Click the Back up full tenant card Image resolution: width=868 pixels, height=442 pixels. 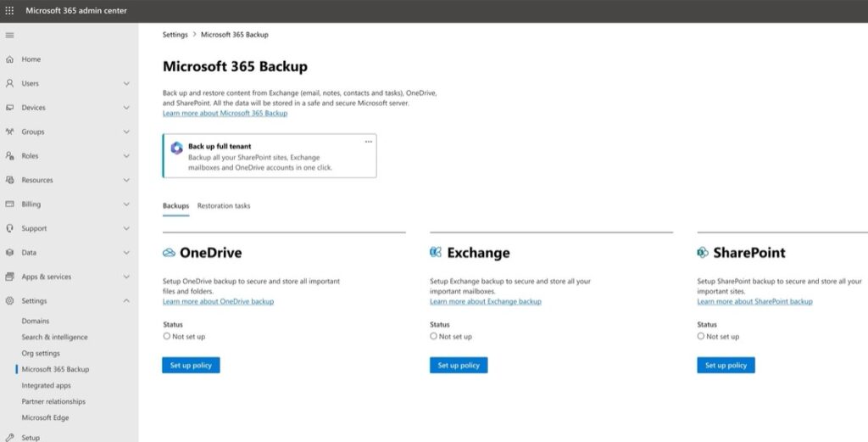[x=270, y=155]
